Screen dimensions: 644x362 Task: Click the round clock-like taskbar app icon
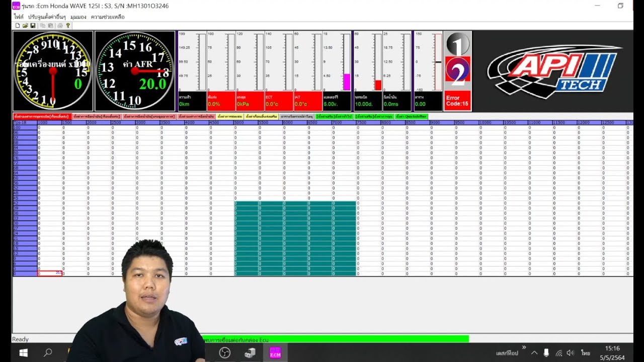coord(225,353)
